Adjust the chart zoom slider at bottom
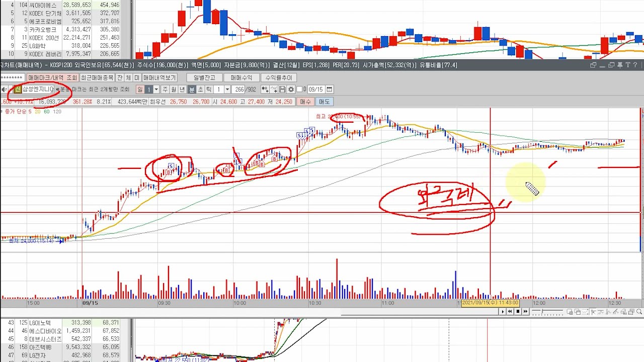This screenshot has width=644, height=362. [x=547, y=312]
